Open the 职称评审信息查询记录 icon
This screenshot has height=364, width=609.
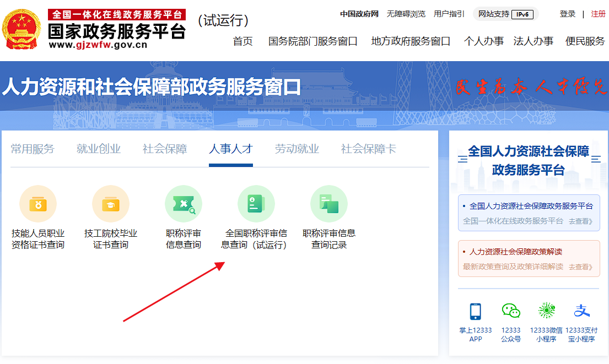(x=329, y=203)
